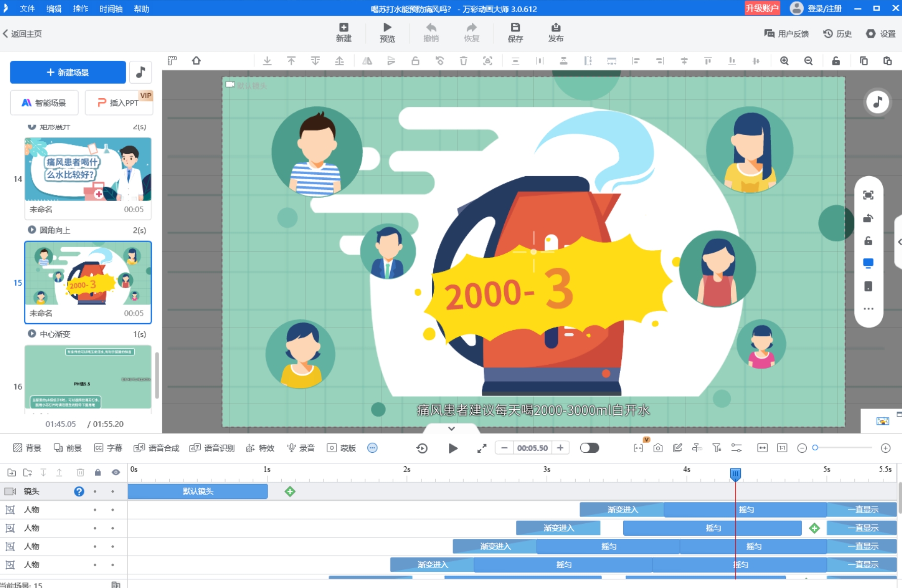This screenshot has height=588, width=902.
Task: Open 语音合成 tool
Action: pyautogui.click(x=157, y=448)
